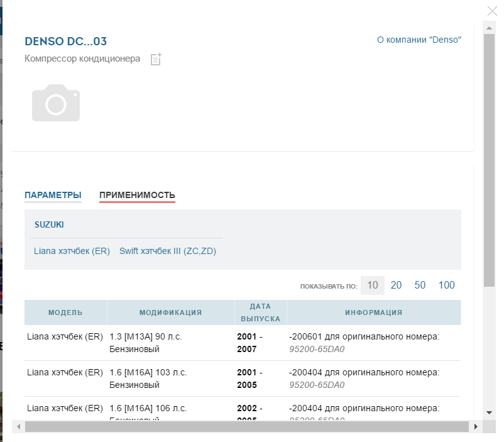Open the DENSO DC...03 product title
504x442 pixels.
pos(65,41)
